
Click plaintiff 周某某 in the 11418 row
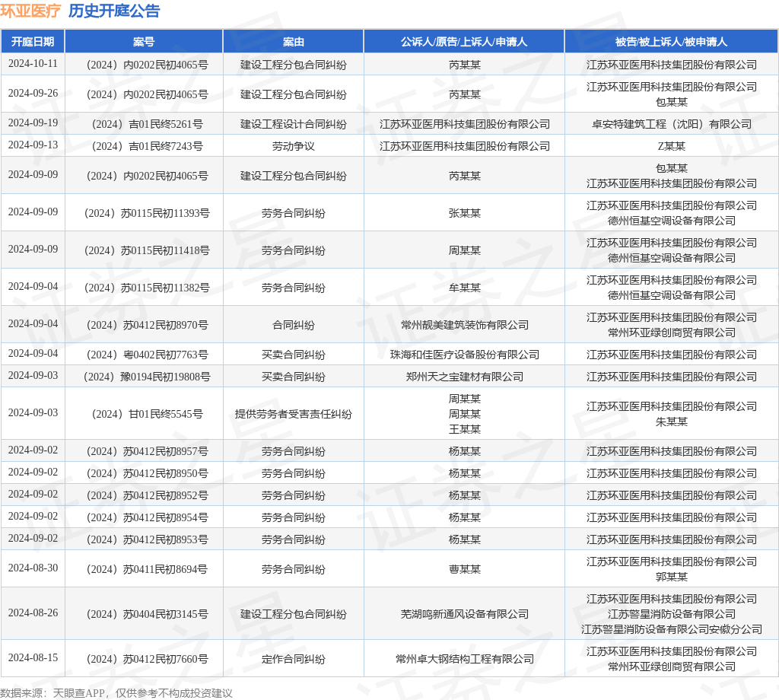click(x=465, y=250)
